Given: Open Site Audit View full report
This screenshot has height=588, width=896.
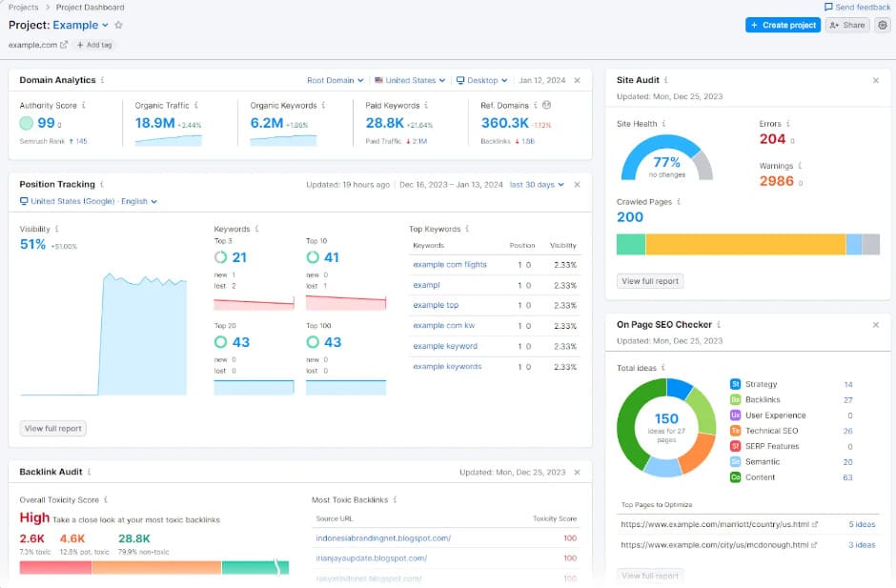Looking at the screenshot, I should (650, 281).
